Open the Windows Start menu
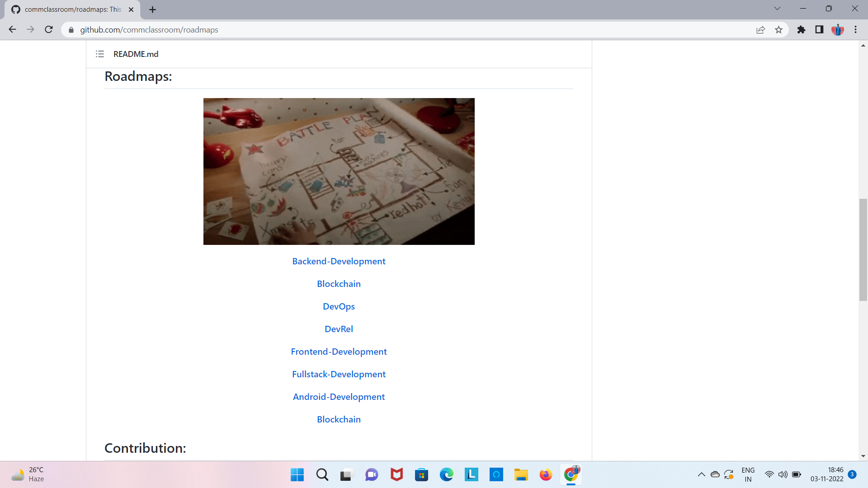 [x=297, y=474]
